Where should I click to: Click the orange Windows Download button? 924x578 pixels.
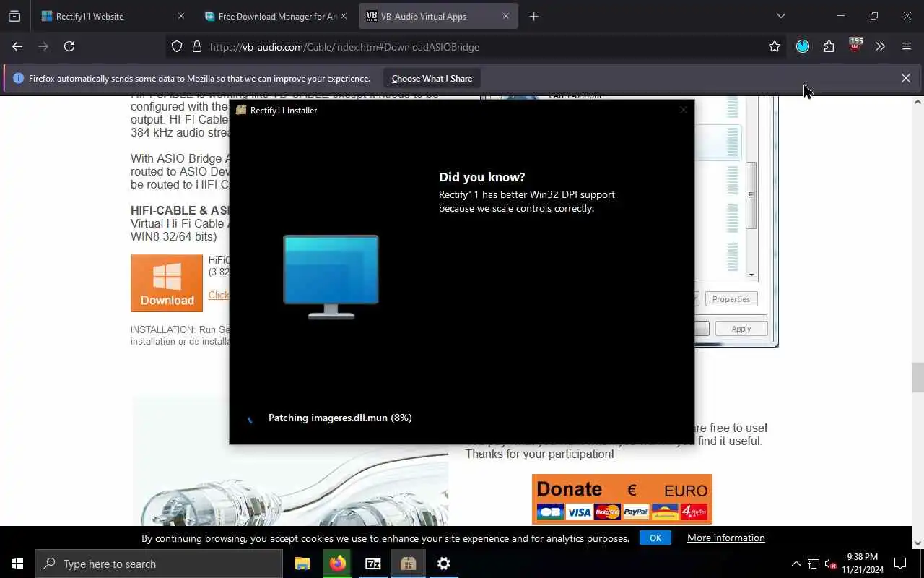coord(167,283)
